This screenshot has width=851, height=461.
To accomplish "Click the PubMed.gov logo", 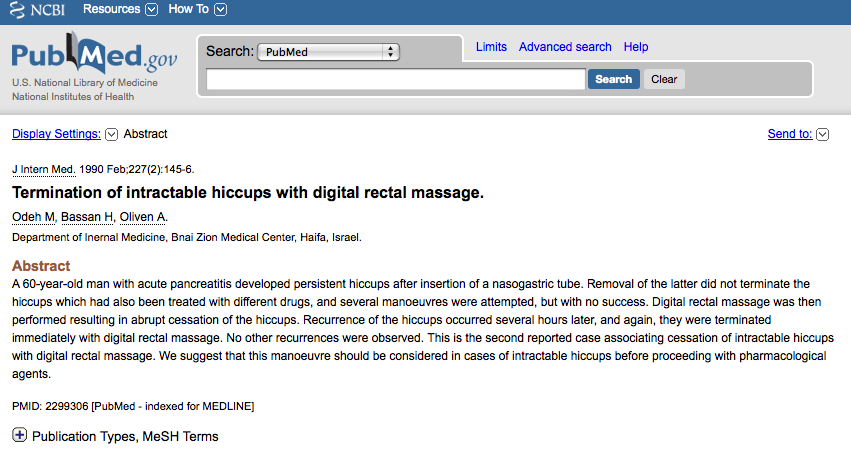I will [94, 54].
